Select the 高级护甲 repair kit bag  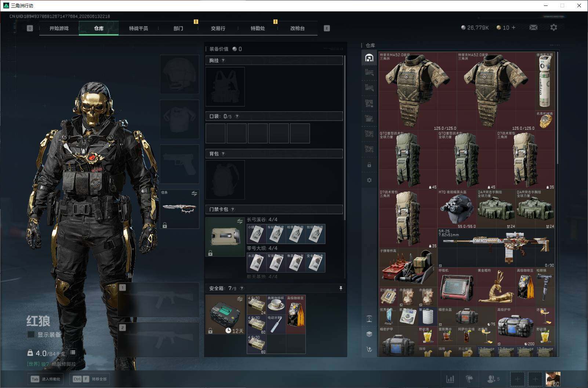coord(516,326)
